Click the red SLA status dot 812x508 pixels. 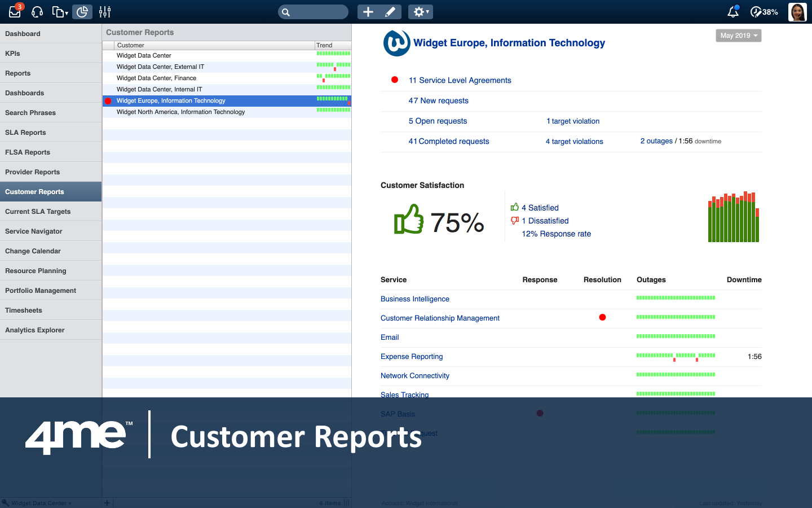pos(395,80)
